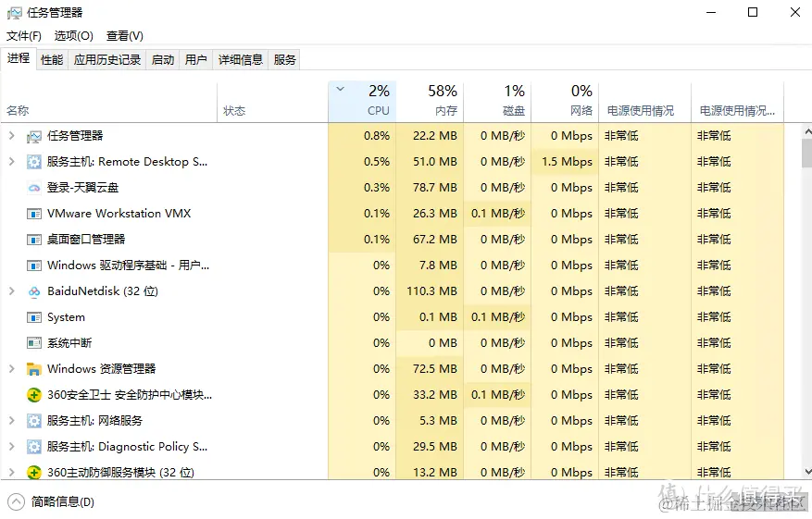Click the 67.2 MB memory value
The width and height of the screenshot is (812, 519).
pos(435,239)
